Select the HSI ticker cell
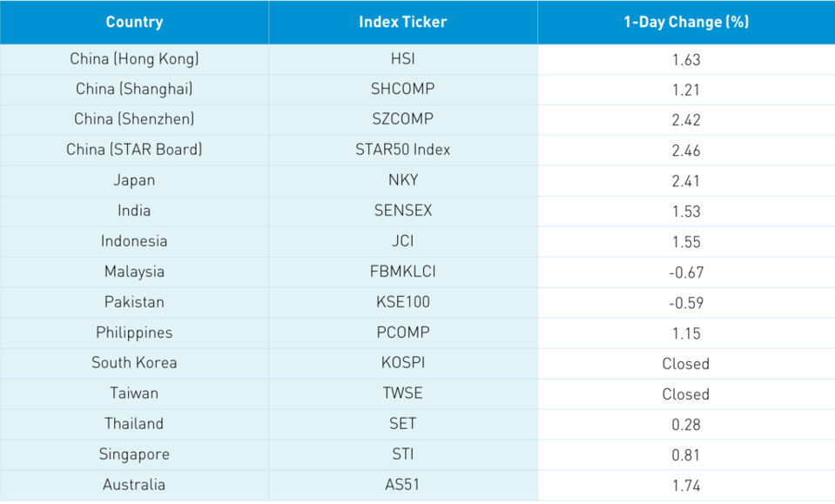 [403, 59]
